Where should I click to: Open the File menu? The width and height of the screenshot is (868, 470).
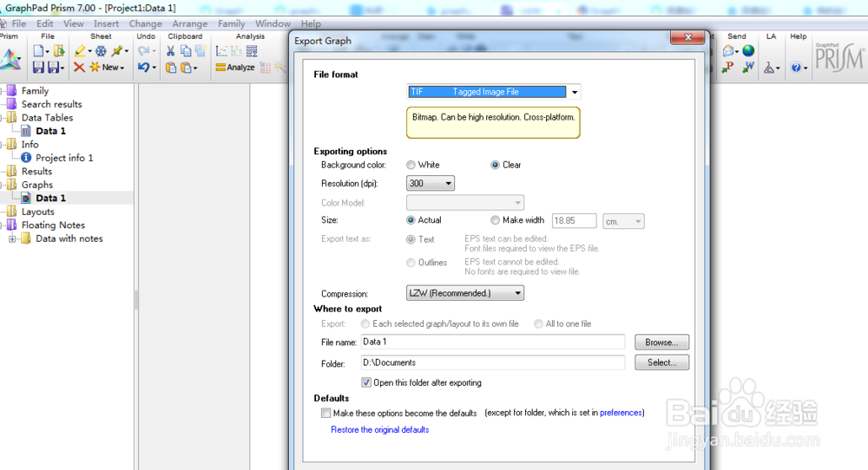19,23
